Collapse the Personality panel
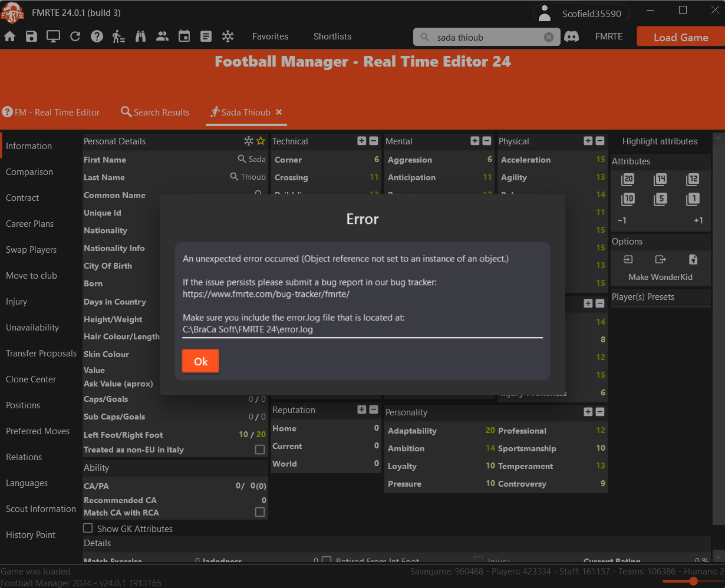Image resolution: width=725 pixels, height=588 pixels. pos(600,412)
